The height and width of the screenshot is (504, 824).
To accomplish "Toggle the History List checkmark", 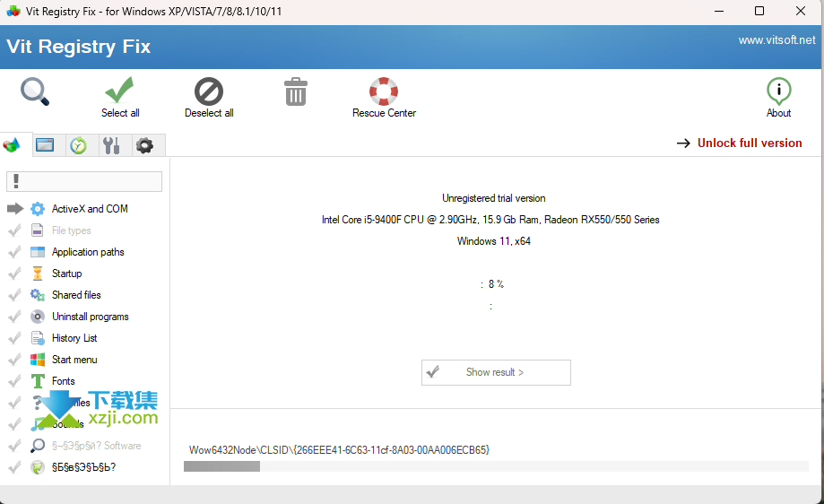I will point(14,338).
